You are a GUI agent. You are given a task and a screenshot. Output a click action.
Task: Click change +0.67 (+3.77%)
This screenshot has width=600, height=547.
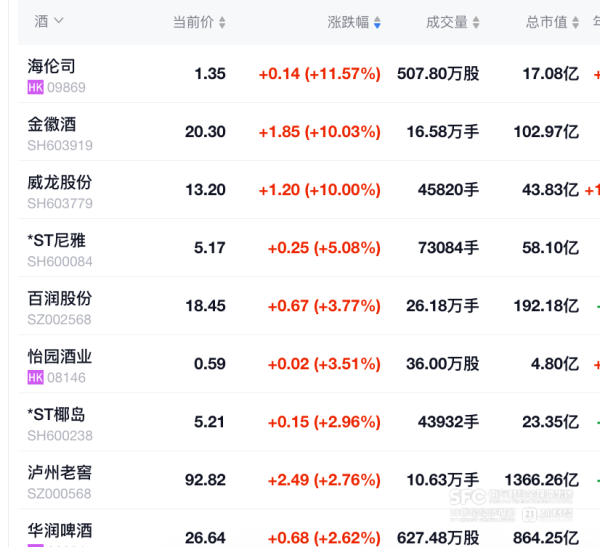pyautogui.click(x=324, y=306)
